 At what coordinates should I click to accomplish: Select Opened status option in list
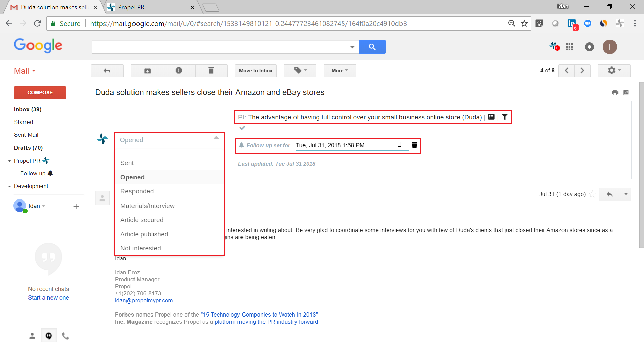point(169,177)
